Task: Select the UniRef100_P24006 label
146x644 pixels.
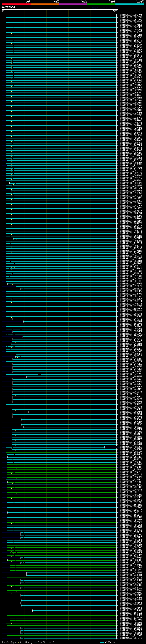Action: (131, 419)
